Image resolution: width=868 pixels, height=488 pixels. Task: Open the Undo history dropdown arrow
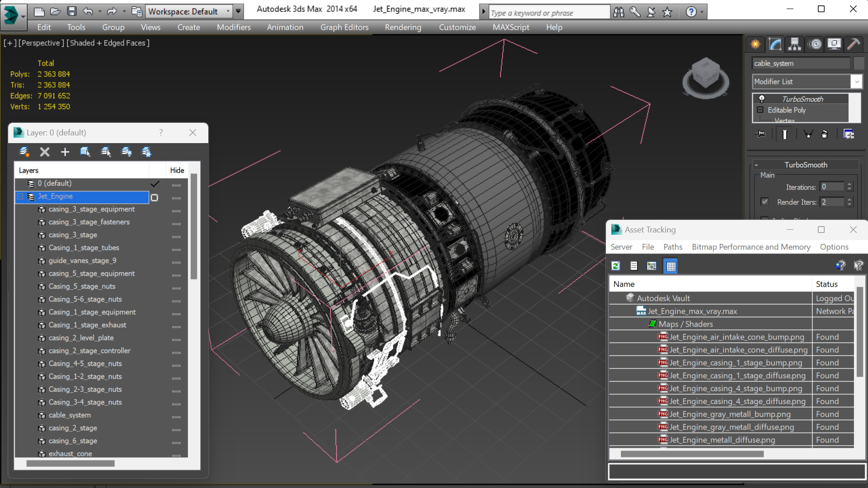coord(99,11)
